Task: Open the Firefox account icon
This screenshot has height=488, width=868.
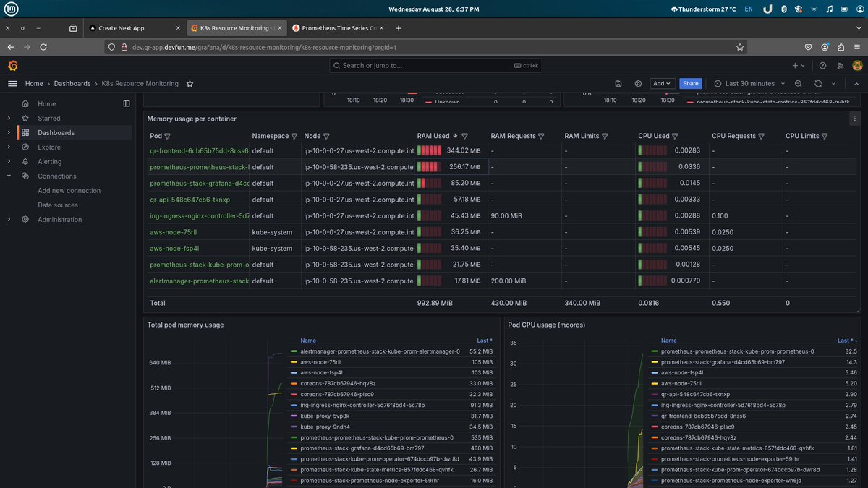Action: point(825,47)
